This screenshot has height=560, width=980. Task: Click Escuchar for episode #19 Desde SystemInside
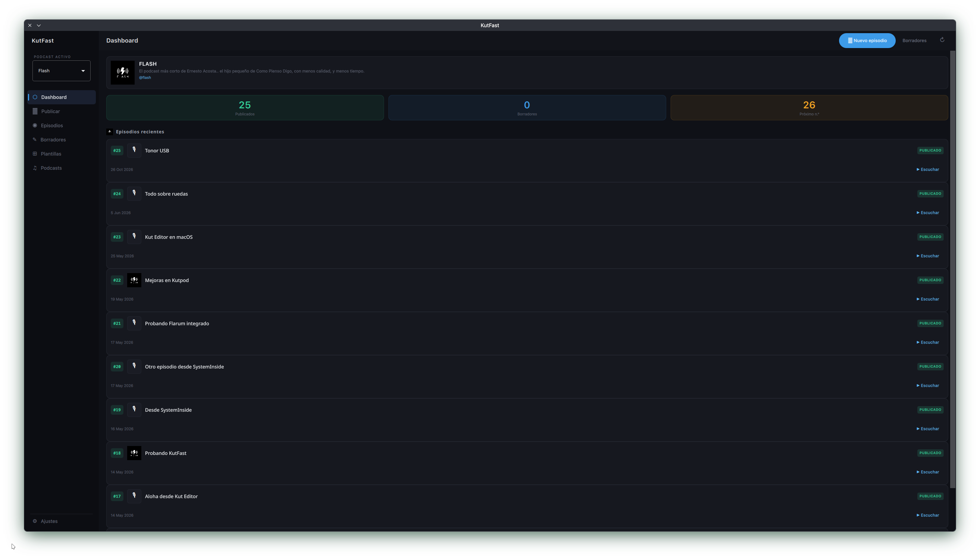(x=928, y=429)
